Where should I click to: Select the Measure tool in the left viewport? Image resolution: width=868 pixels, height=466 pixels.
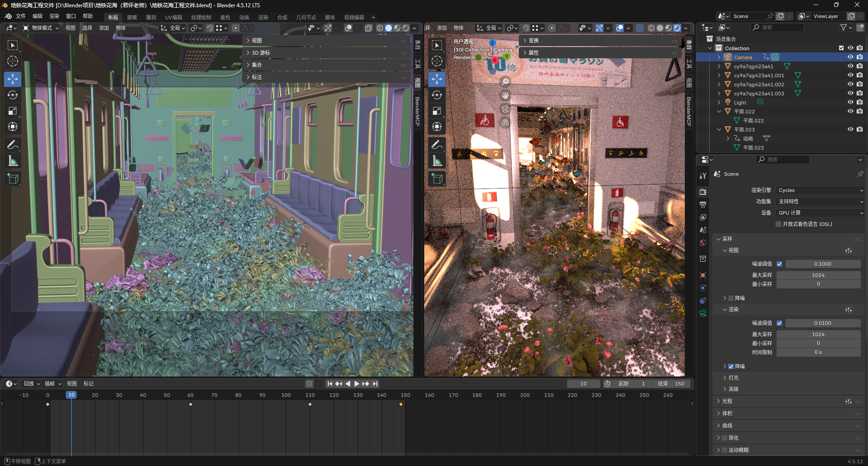13,160
